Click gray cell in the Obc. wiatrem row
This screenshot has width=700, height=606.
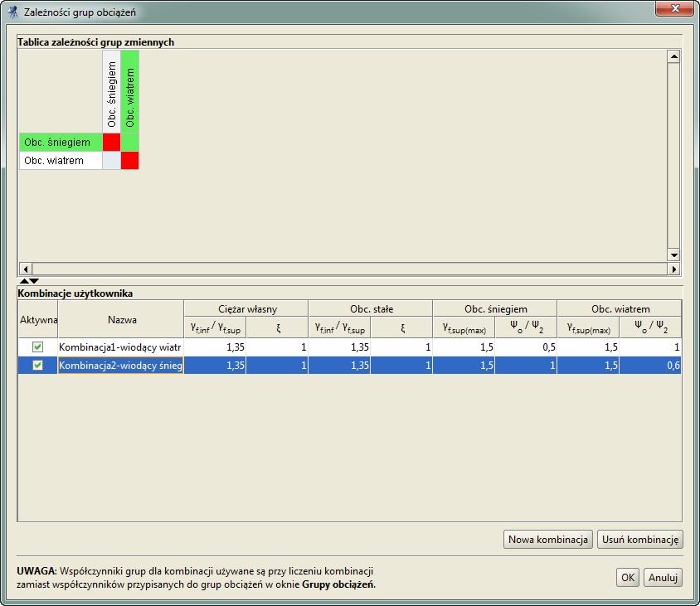pos(111,161)
